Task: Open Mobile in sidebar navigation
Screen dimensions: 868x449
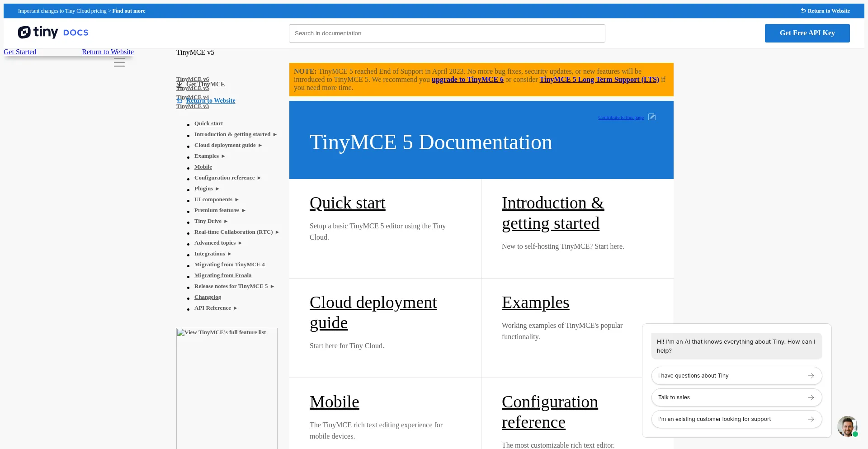Action: pyautogui.click(x=203, y=167)
